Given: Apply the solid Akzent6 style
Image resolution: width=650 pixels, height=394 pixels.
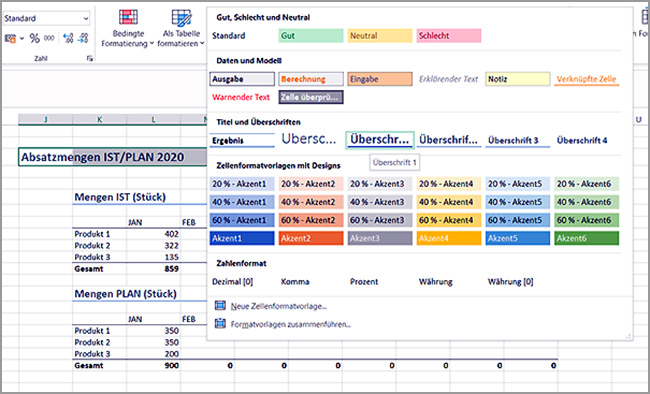Looking at the screenshot, I should pyautogui.click(x=586, y=238).
